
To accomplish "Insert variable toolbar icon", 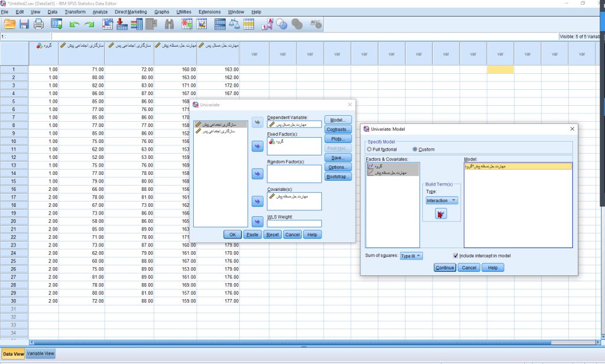I will [201, 24].
